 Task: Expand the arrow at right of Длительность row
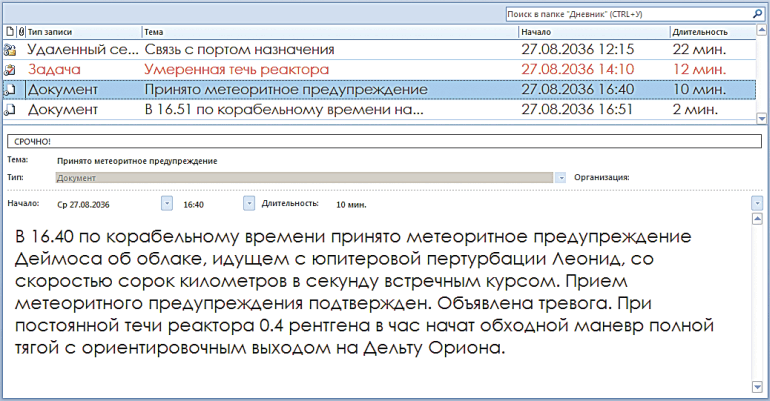pos(757,203)
